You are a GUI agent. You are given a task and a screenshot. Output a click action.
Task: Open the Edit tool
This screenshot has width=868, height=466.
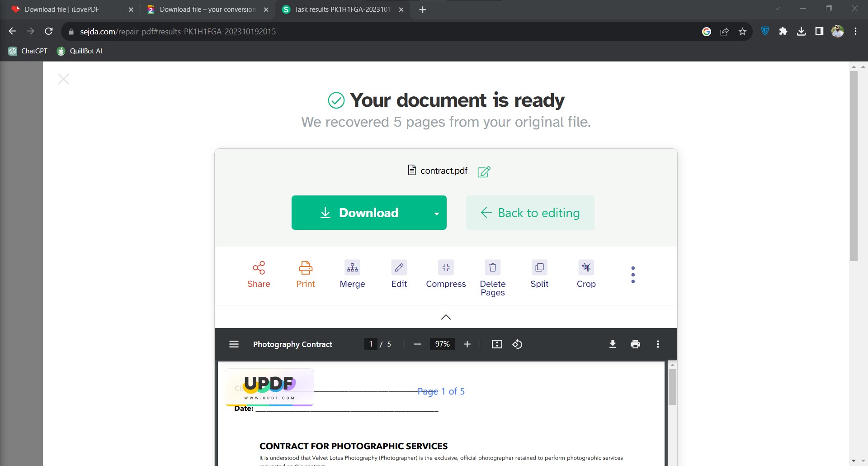[x=399, y=274]
